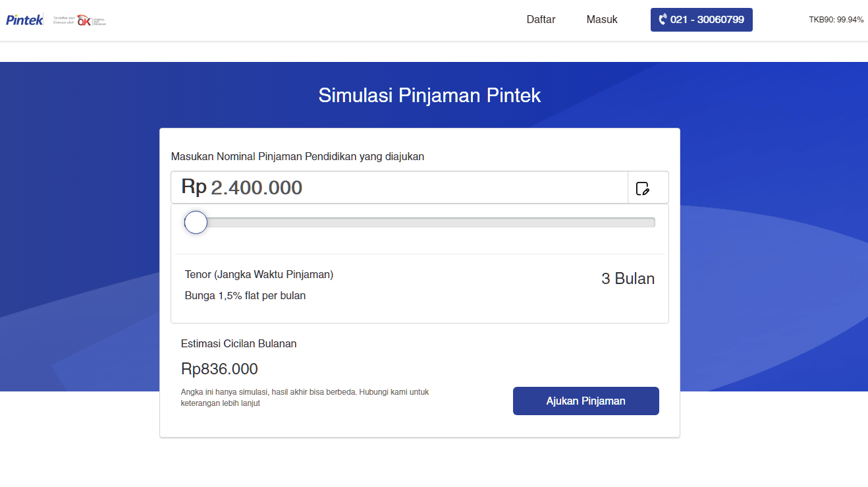Click the TKB90: 99.94% indicator
Image resolution: width=868 pixels, height=487 pixels.
click(x=836, y=20)
